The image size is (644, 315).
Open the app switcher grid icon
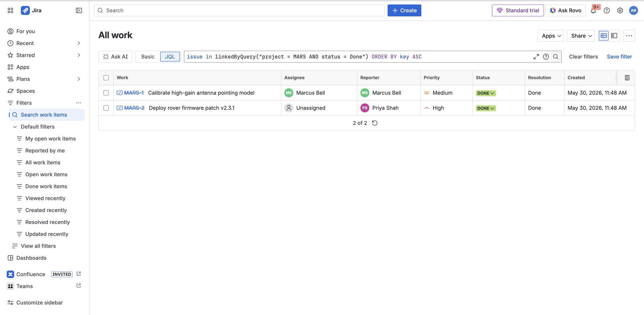pyautogui.click(x=10, y=10)
